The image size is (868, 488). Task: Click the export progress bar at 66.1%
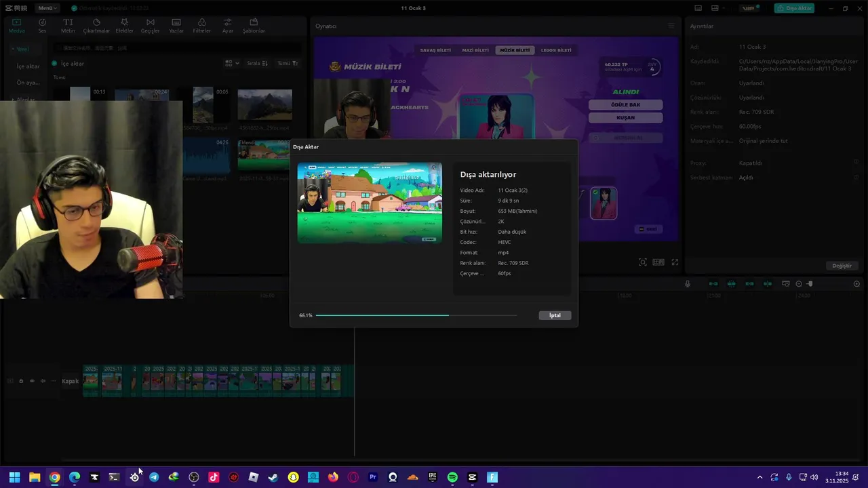click(x=416, y=315)
